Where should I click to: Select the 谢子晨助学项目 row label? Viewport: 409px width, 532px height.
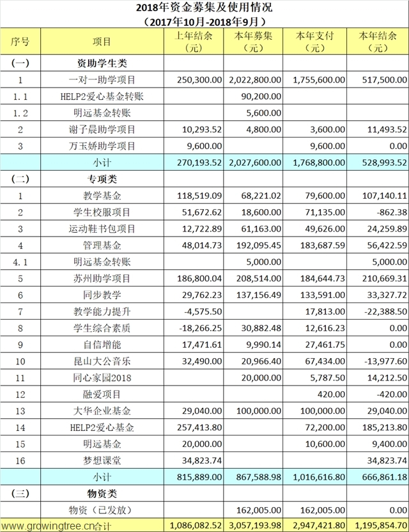click(102, 130)
